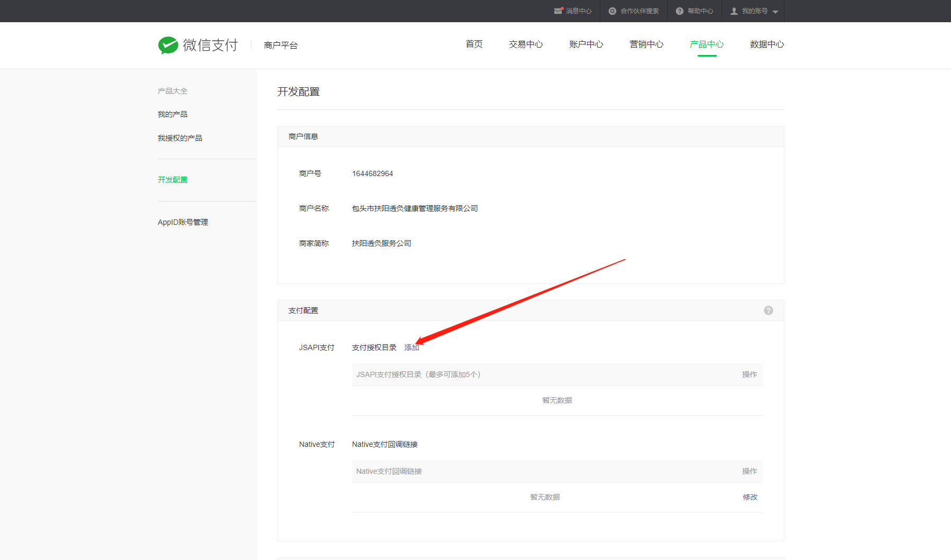Go to 交易中心 in the top navigation
This screenshot has height=560, width=951.
click(526, 44)
